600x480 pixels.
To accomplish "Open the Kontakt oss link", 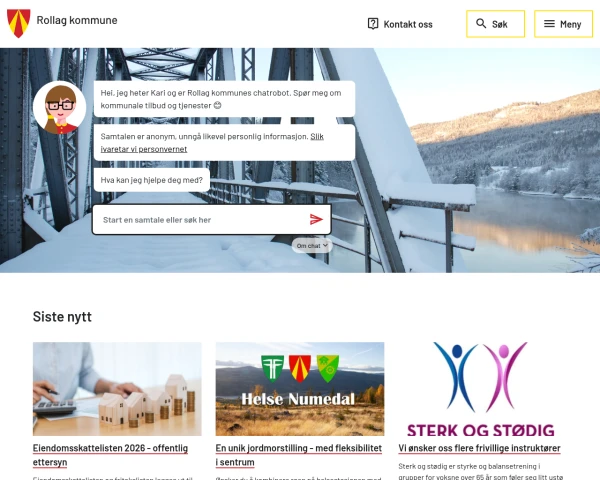I will [x=400, y=24].
